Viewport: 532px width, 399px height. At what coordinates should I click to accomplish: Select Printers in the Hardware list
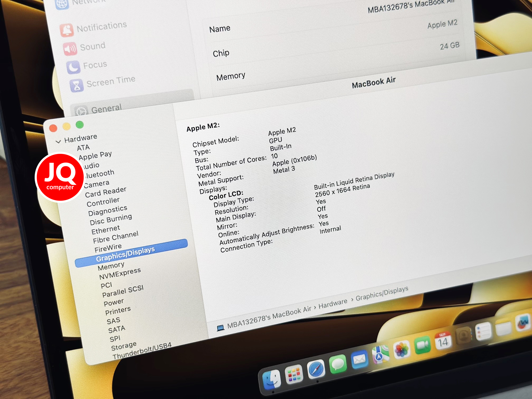[118, 311]
